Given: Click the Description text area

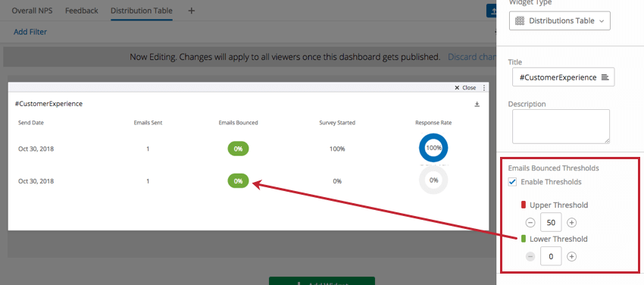Looking at the screenshot, I should 561,126.
